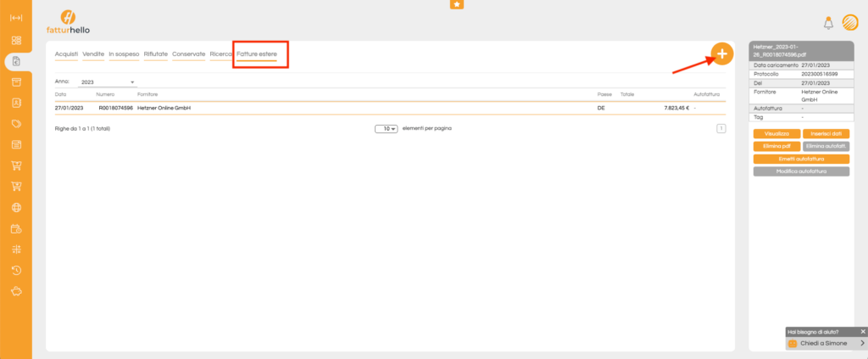This screenshot has height=359, width=868.
Task: Open the globe icon in the sidebar
Action: pos(16,207)
